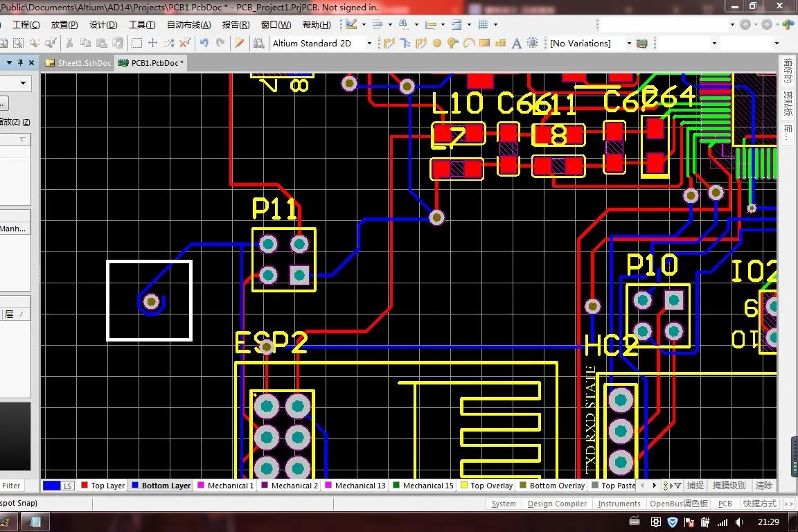Expand the alignment tools dropdown arrow
The image size is (798, 532).
pyautogui.click(x=390, y=24)
